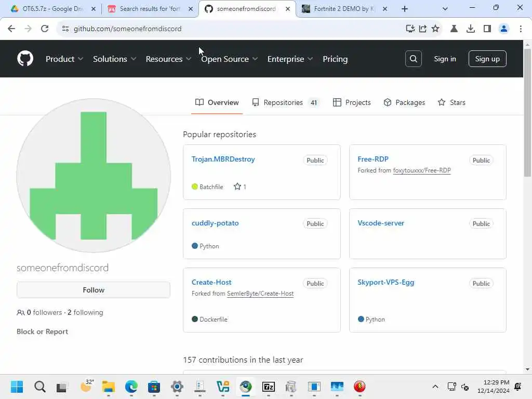Open a new browser tab
This screenshot has width=532, height=399.
[x=404, y=9]
